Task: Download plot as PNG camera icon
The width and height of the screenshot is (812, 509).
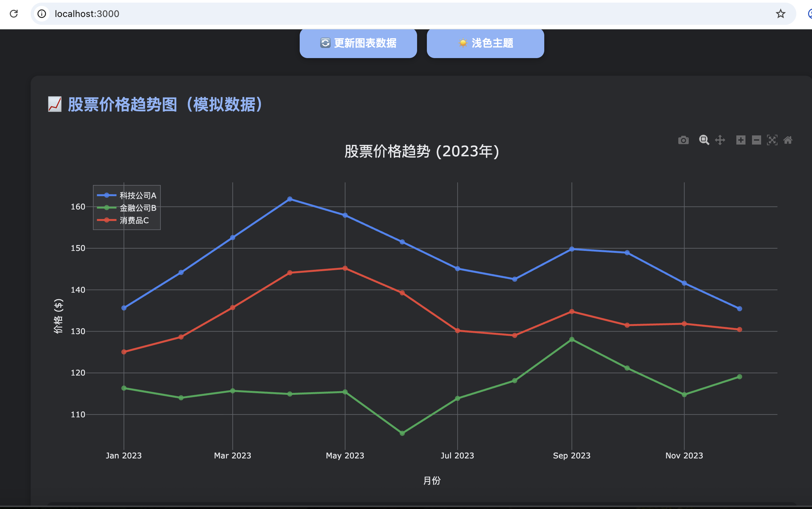Action: [683, 140]
